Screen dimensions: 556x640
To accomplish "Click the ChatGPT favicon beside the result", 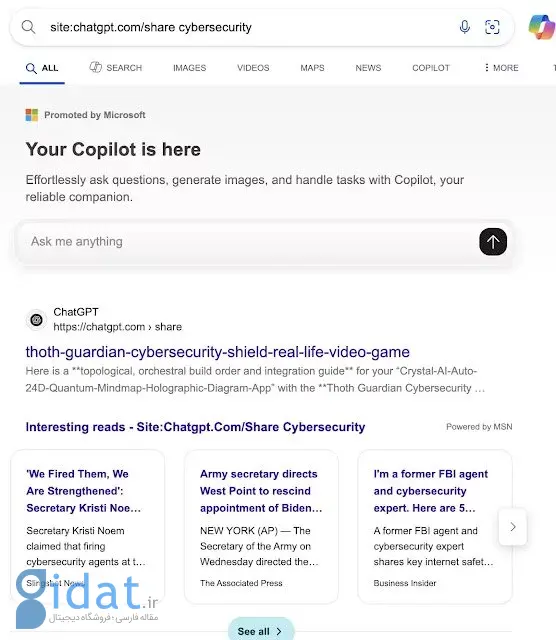I will pyautogui.click(x=36, y=320).
